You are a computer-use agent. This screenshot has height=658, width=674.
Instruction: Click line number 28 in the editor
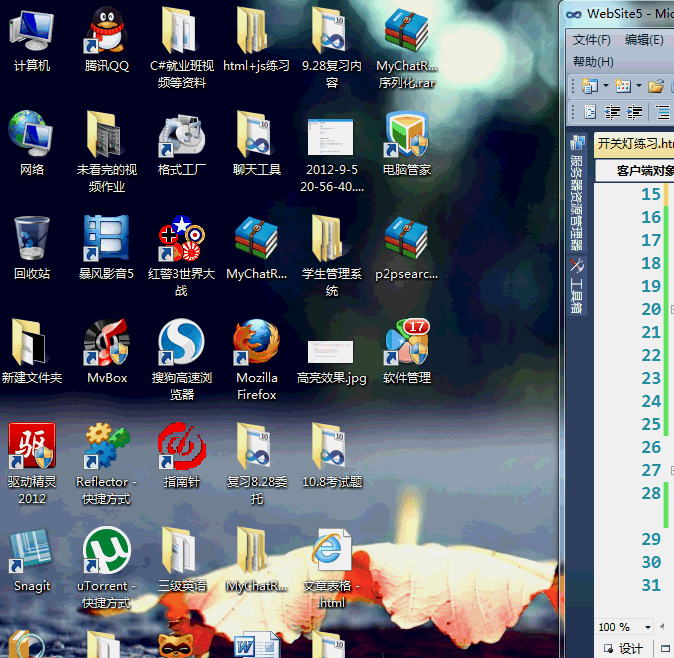click(x=651, y=493)
